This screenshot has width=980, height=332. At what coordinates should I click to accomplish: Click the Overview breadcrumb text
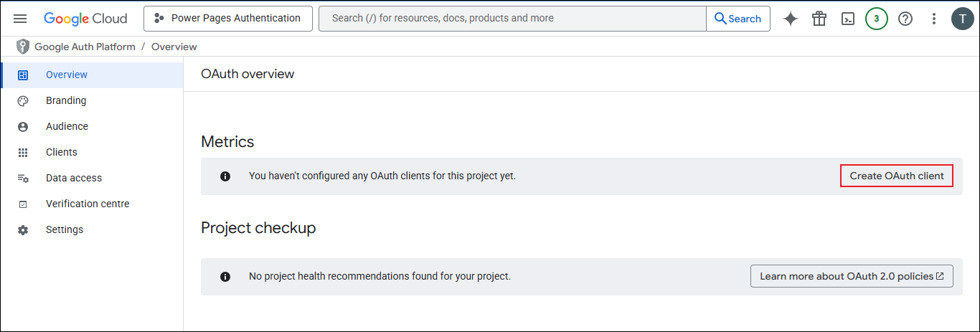tap(174, 47)
